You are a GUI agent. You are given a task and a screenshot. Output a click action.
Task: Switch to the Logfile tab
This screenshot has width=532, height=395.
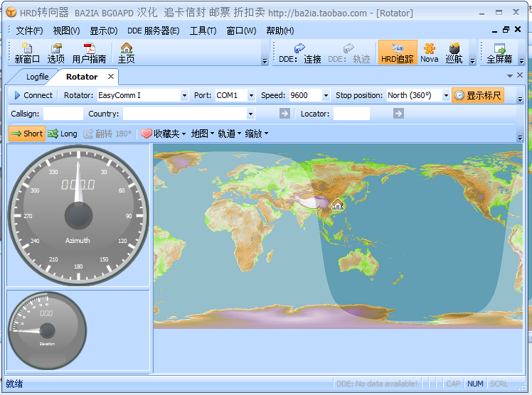coord(38,77)
